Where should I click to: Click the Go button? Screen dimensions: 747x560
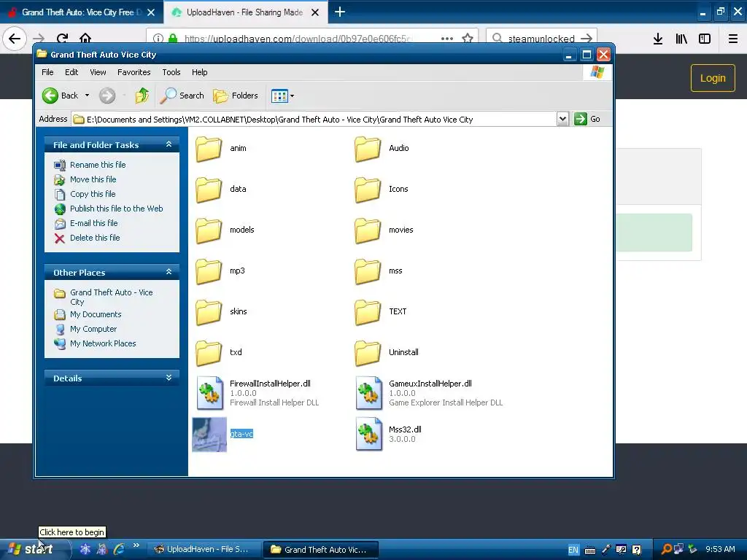tap(587, 119)
